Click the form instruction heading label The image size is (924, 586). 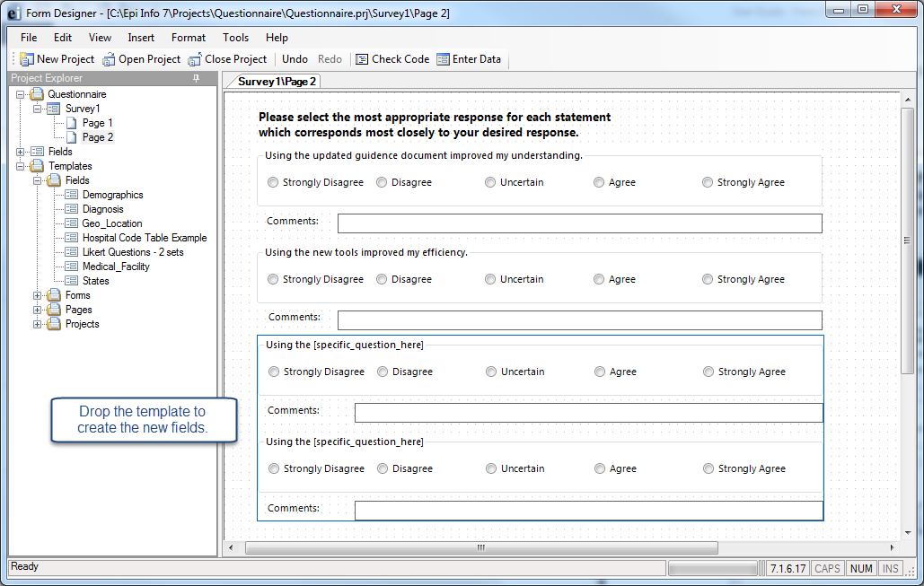coord(435,125)
